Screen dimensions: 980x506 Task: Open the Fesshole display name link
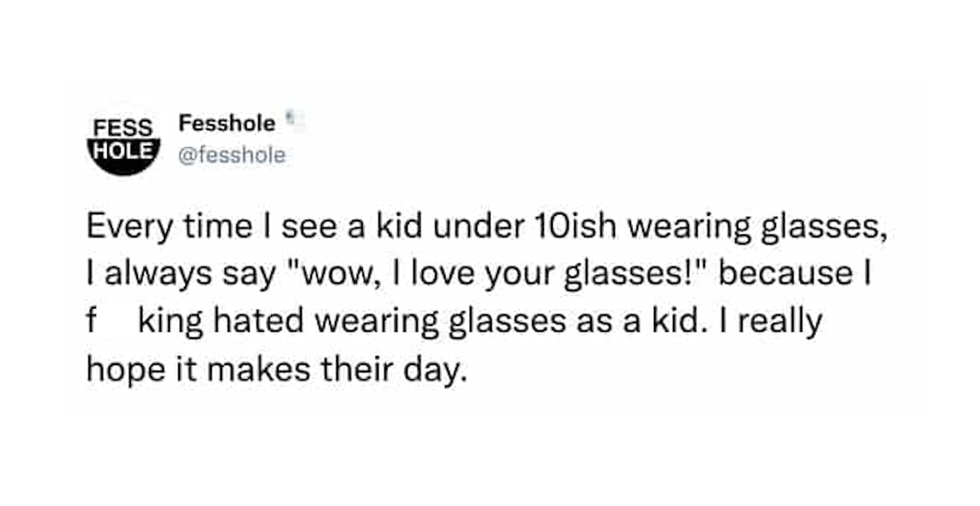coord(227,123)
